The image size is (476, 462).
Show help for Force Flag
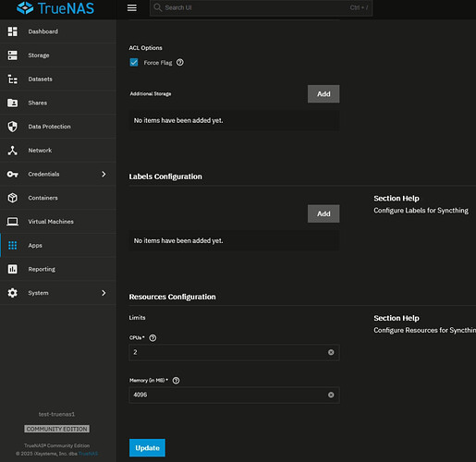point(180,63)
